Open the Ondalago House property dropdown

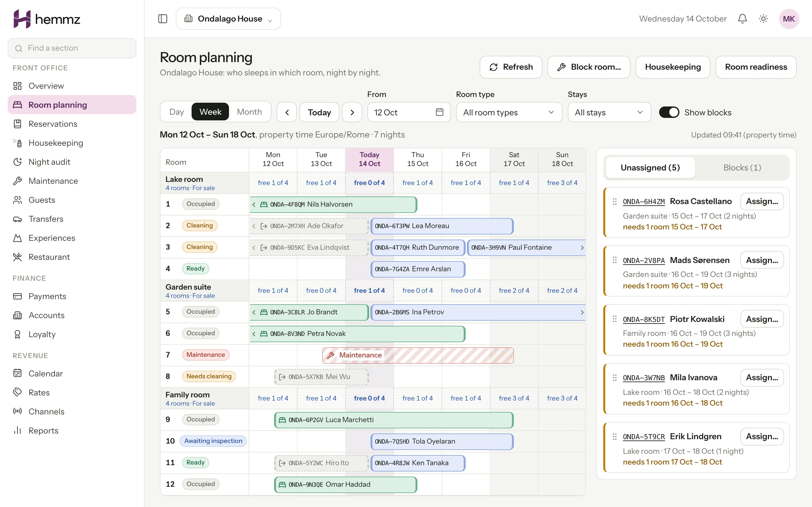tap(228, 19)
